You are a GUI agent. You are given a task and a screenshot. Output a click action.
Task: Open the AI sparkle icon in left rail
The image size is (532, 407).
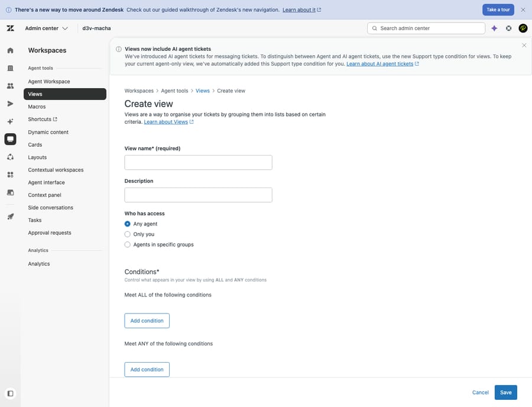pyautogui.click(x=10, y=121)
